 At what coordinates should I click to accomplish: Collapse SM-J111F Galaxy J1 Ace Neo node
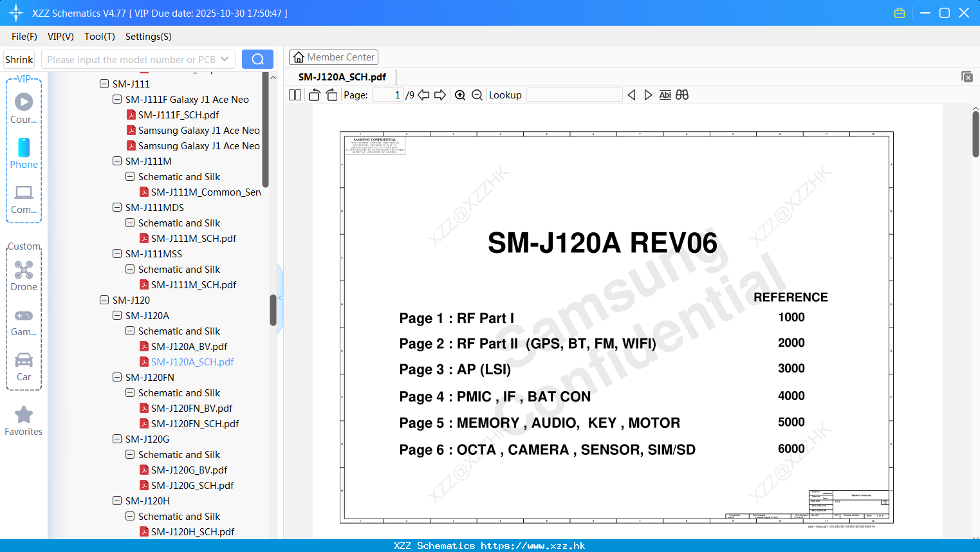[117, 99]
